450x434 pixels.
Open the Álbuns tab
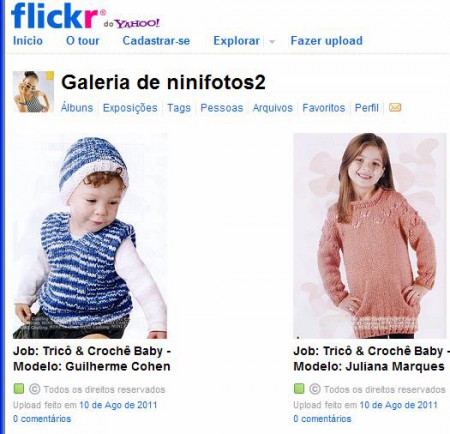coord(77,108)
